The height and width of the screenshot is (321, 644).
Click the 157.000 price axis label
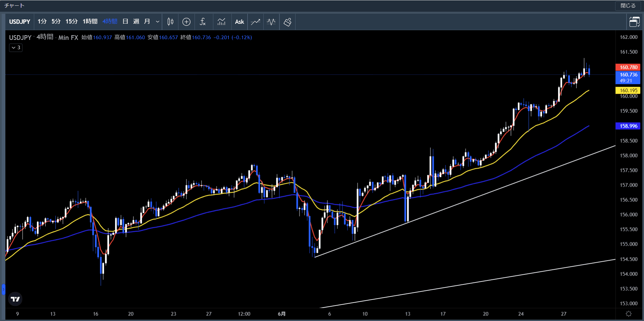coord(629,185)
